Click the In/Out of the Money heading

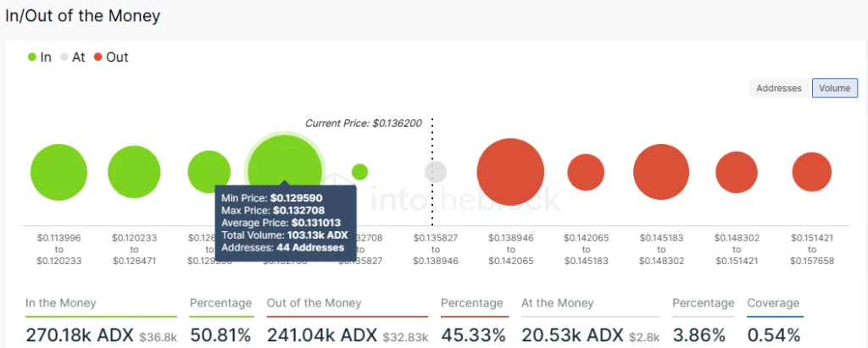(82, 16)
